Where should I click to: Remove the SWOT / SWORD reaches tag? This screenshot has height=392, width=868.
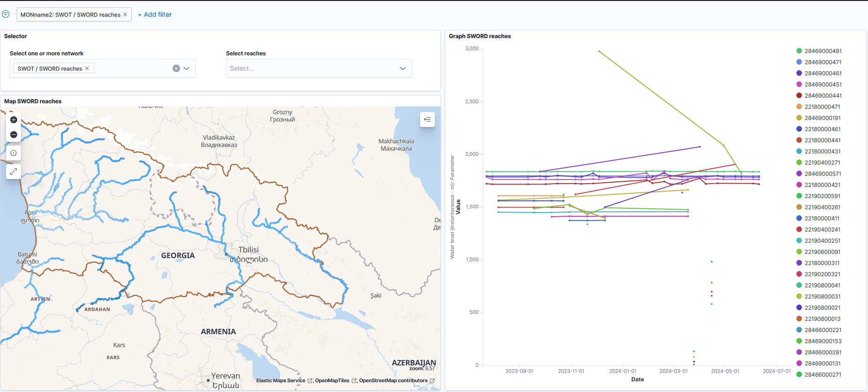coord(87,69)
